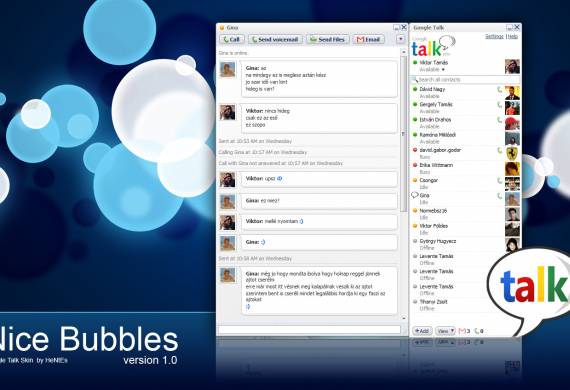Open the View dropdown at the bottom
The image size is (570, 390).
tap(445, 331)
